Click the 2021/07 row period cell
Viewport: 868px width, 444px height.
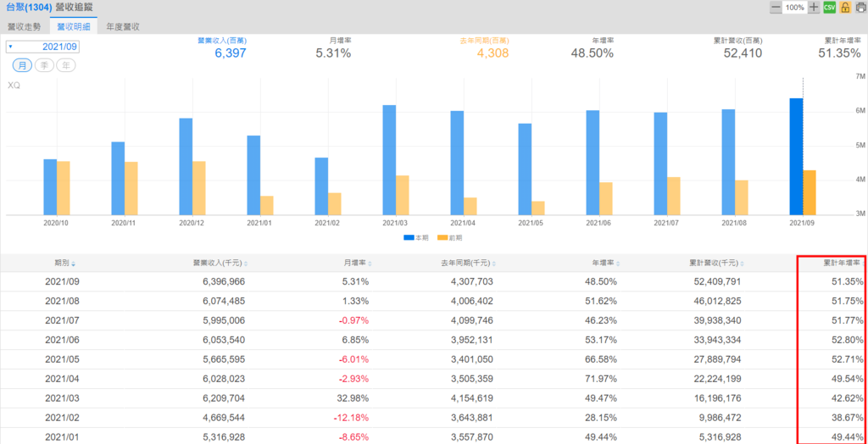[x=63, y=320]
